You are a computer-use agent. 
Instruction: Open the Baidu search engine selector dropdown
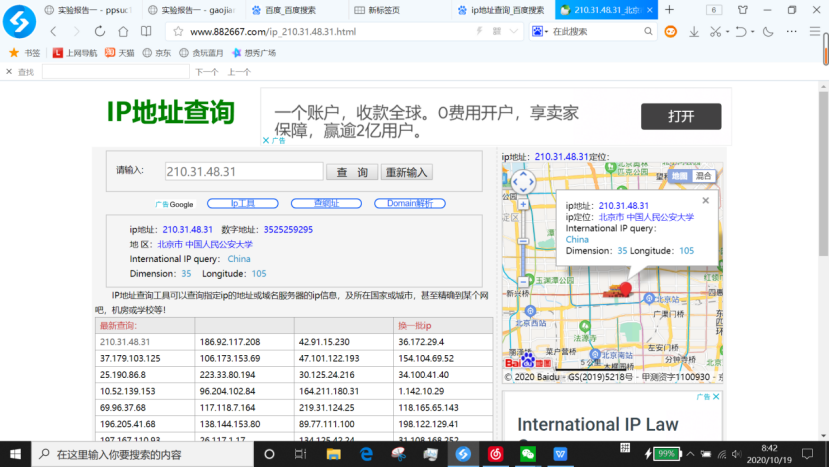pos(540,32)
